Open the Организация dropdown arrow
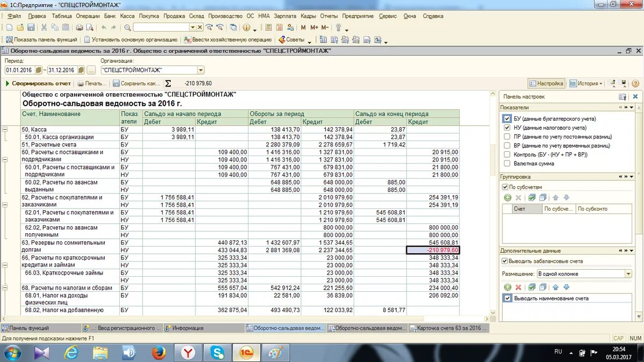Image resolution: width=644 pixels, height=362 pixels. pyautogui.click(x=201, y=70)
